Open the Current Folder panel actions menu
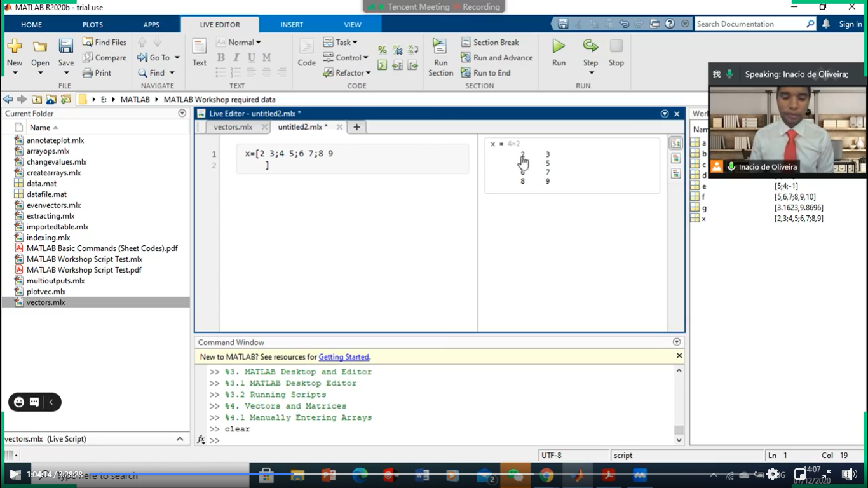Image resolution: width=868 pixels, height=488 pixels. (x=182, y=113)
